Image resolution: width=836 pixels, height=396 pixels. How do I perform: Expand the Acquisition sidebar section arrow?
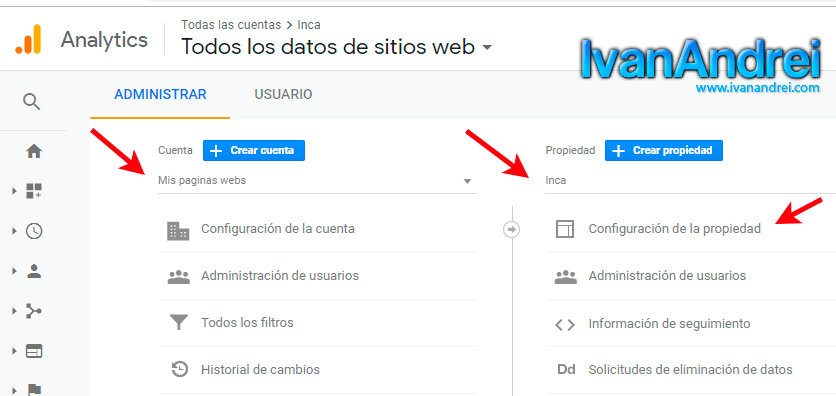point(15,311)
